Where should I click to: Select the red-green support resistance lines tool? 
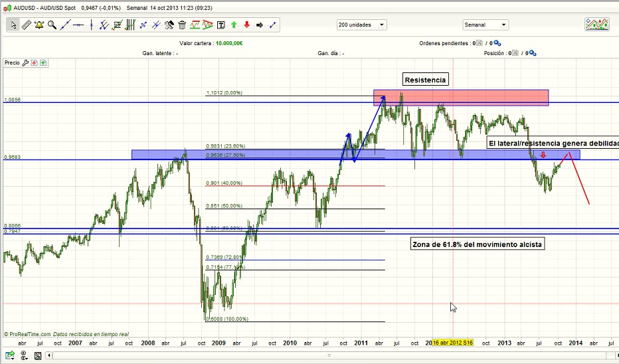tap(195, 25)
